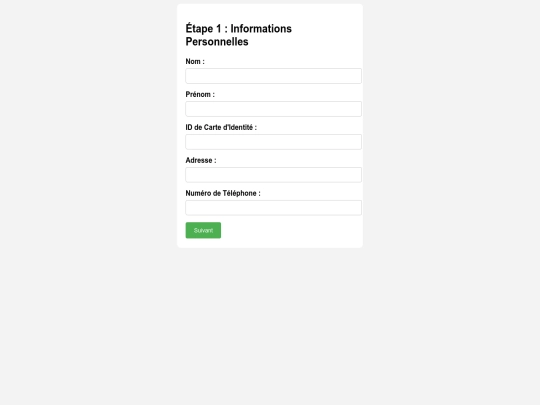Click white card space above the heading

(270, 12)
